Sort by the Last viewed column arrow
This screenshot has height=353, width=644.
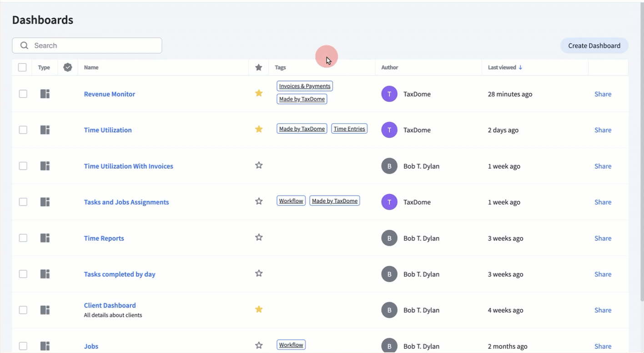tap(520, 67)
